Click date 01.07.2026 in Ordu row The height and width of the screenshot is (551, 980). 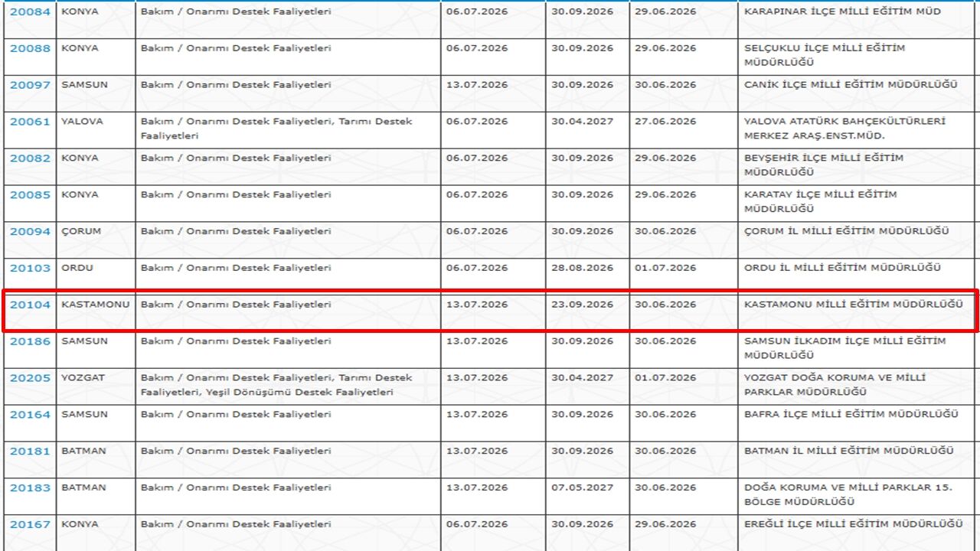(665, 268)
